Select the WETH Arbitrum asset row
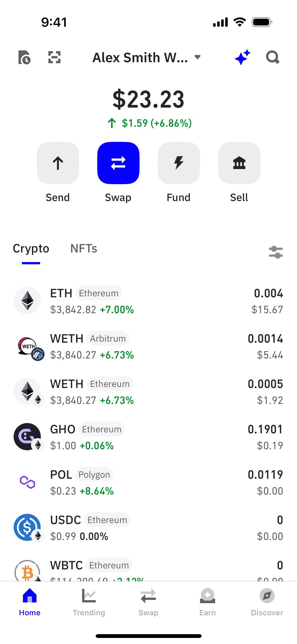The height and width of the screenshot is (644, 297). pos(148,346)
